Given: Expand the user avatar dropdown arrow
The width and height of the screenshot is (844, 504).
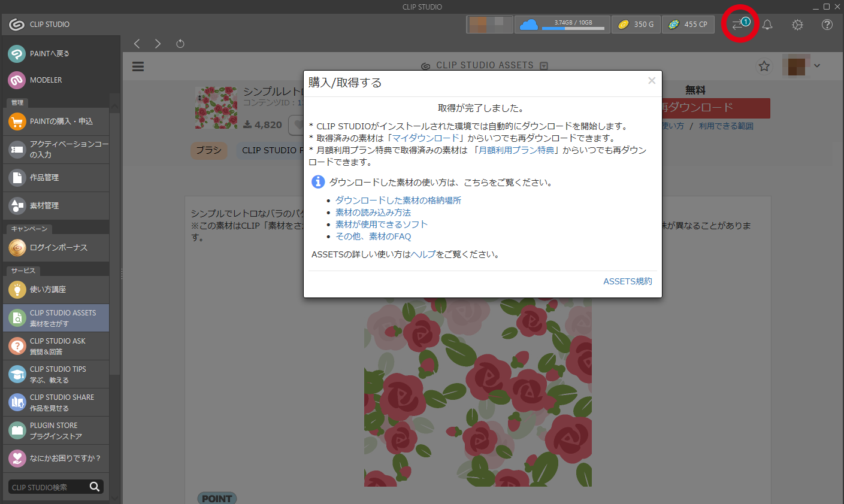Looking at the screenshot, I should 817,66.
